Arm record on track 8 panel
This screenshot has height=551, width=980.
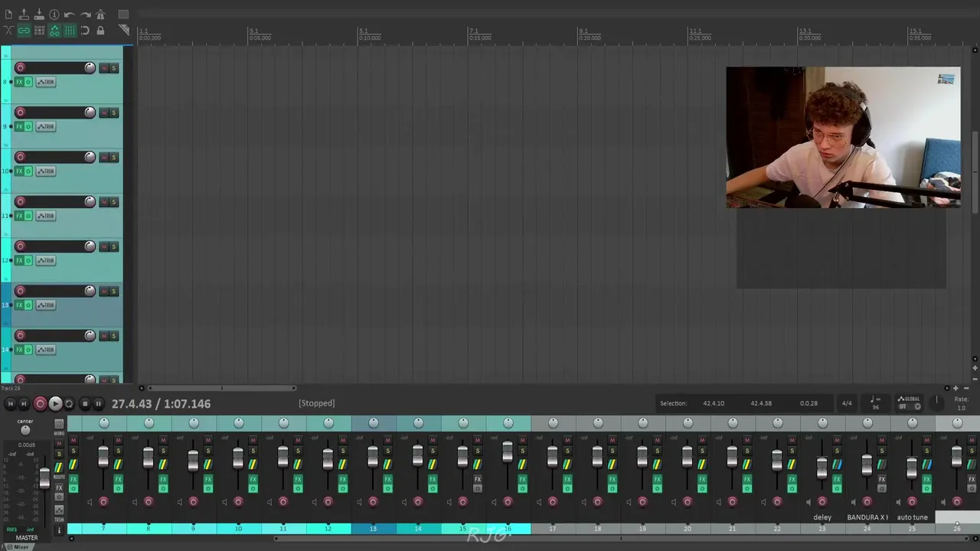(20, 68)
